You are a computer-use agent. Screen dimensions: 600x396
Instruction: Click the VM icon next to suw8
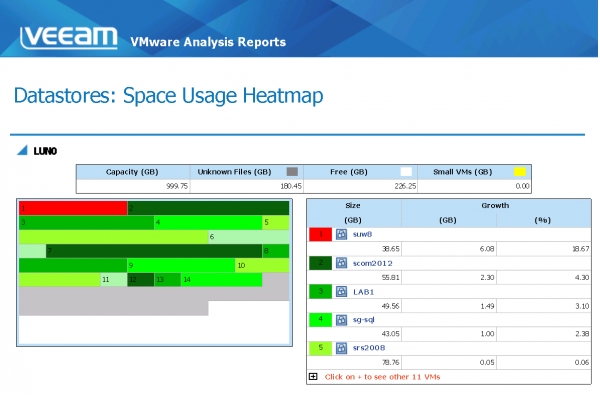point(341,234)
